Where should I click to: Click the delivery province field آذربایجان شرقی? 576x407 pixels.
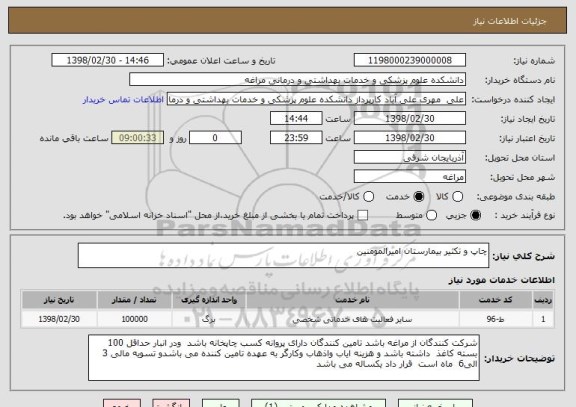[x=410, y=158]
